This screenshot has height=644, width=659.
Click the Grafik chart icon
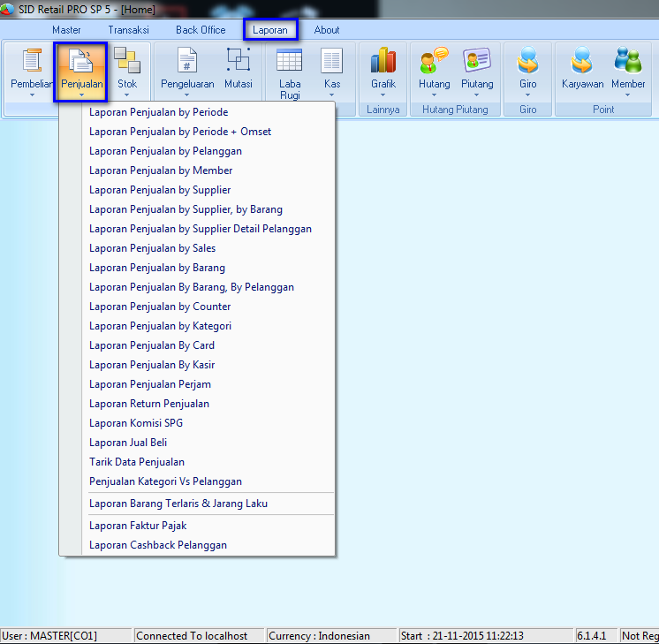pos(383,60)
